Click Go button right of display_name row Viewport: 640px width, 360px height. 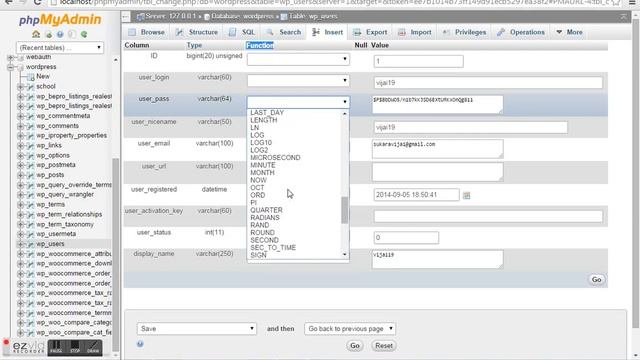click(596, 280)
